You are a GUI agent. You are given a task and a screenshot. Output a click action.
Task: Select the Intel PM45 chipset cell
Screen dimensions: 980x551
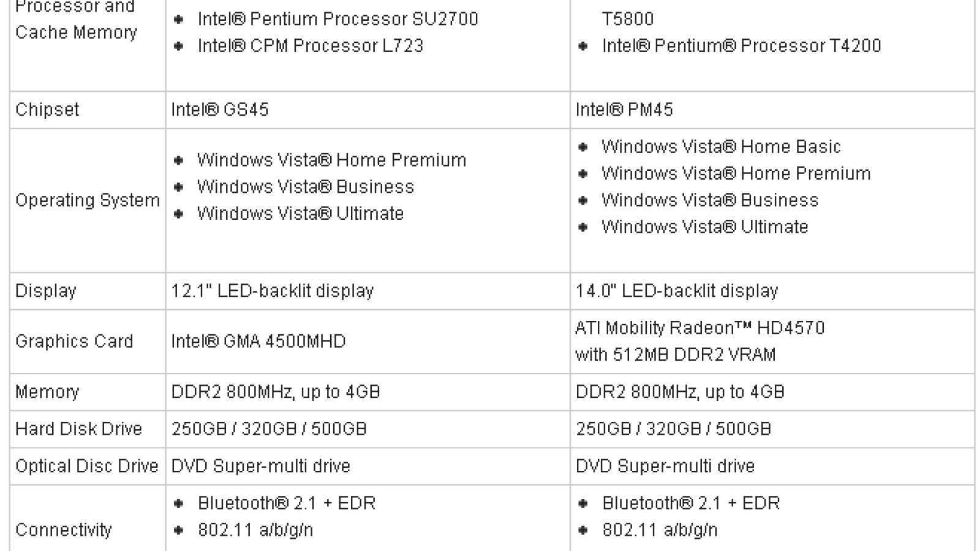point(624,110)
